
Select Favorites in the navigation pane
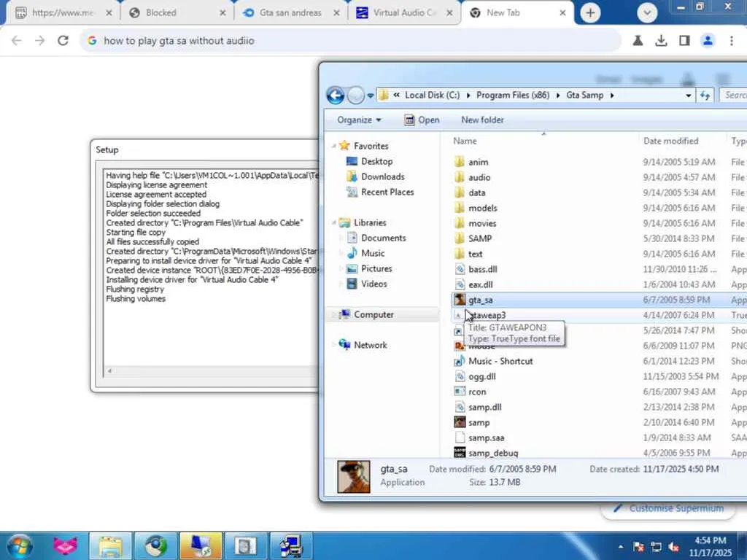click(371, 146)
